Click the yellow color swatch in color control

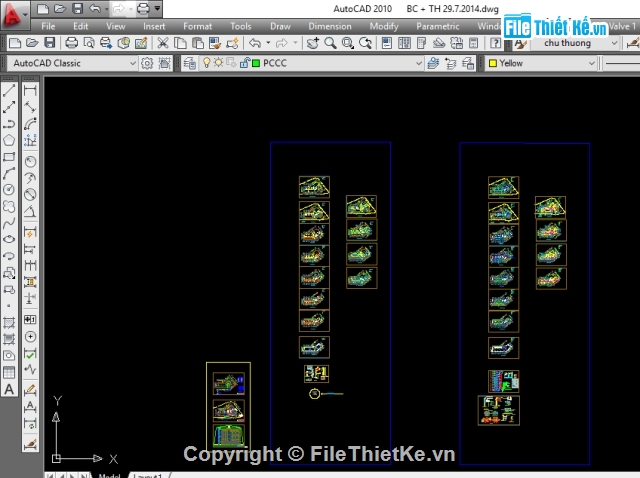click(x=493, y=63)
